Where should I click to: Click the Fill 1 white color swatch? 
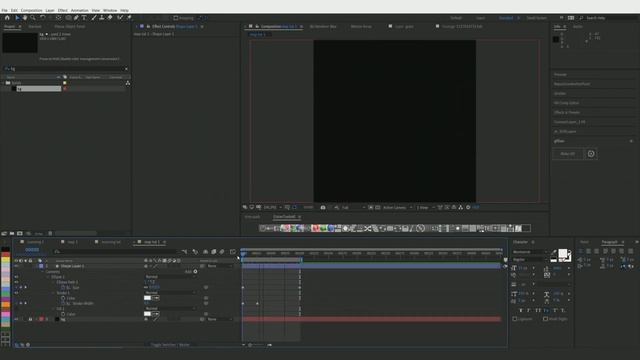coord(147,314)
